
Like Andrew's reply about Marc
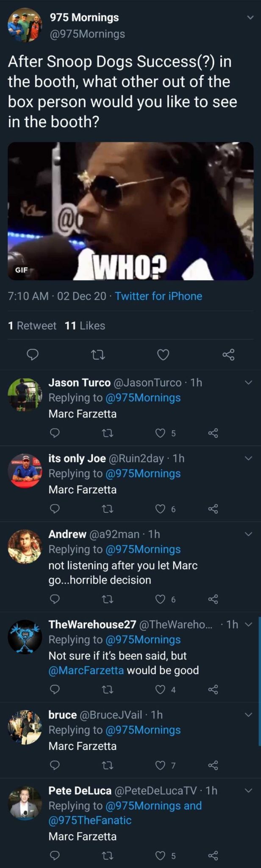pos(160,599)
